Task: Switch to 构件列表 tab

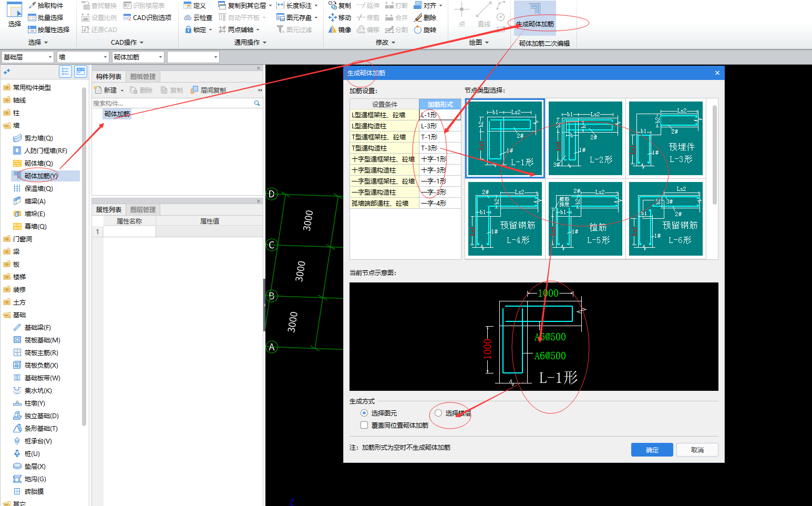Action: [x=108, y=76]
